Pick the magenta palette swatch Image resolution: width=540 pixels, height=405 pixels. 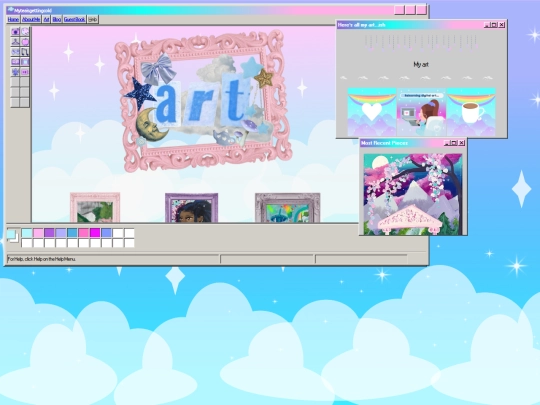(x=95, y=233)
